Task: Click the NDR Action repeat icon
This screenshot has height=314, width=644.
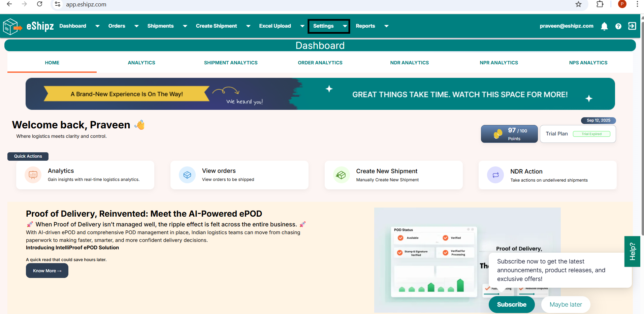Action: 495,175
